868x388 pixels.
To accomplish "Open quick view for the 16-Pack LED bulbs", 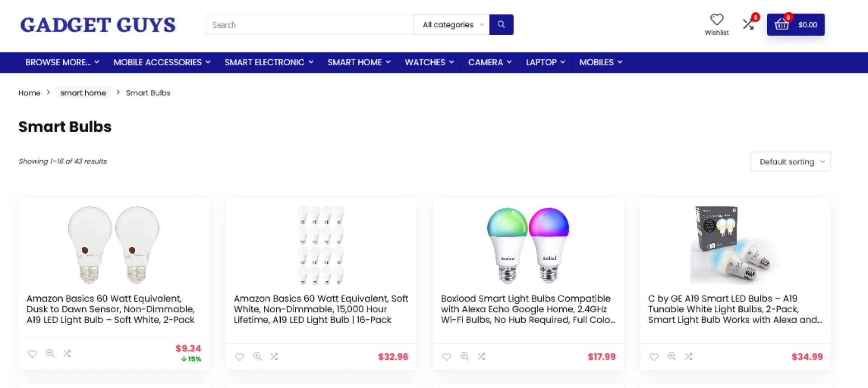I will coord(257,356).
